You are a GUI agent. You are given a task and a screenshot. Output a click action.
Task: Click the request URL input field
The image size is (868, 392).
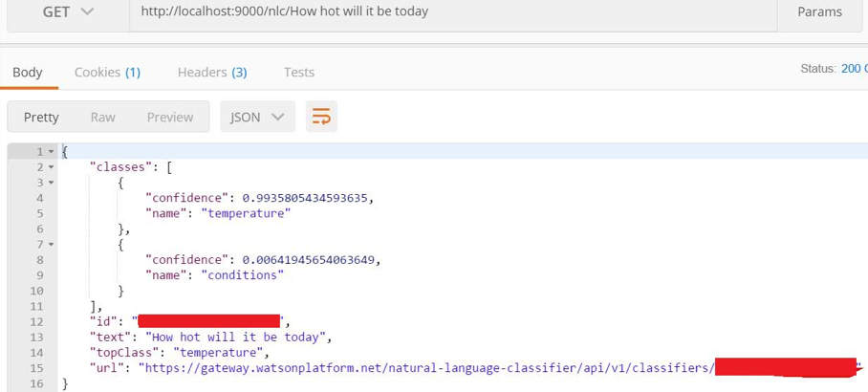[x=449, y=11]
